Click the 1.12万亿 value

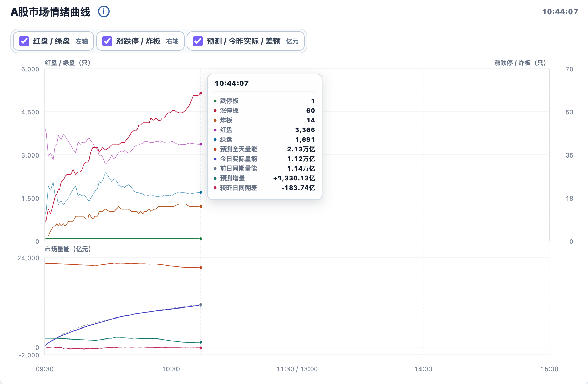click(x=301, y=159)
